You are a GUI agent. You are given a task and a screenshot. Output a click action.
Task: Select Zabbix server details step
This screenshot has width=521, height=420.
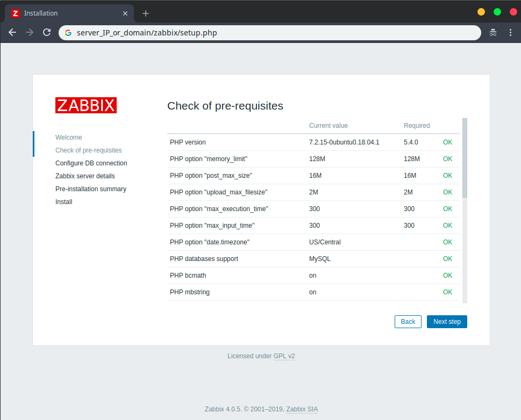85,176
